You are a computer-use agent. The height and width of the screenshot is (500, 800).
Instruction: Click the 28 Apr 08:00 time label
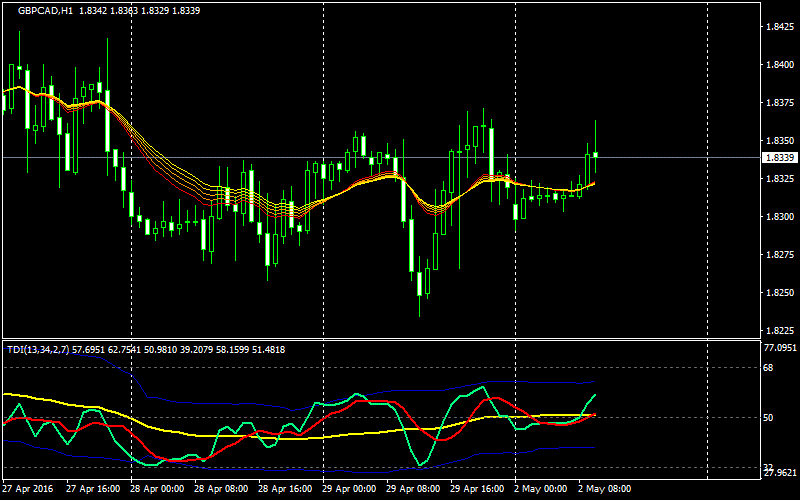(221, 489)
